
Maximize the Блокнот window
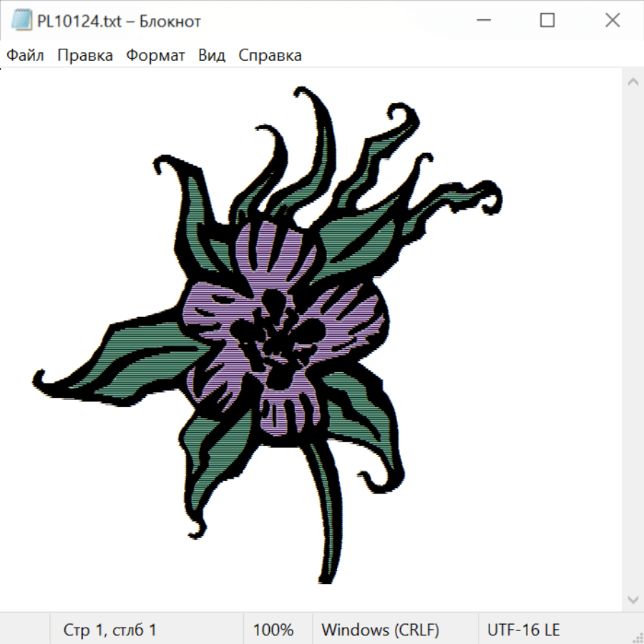(547, 21)
